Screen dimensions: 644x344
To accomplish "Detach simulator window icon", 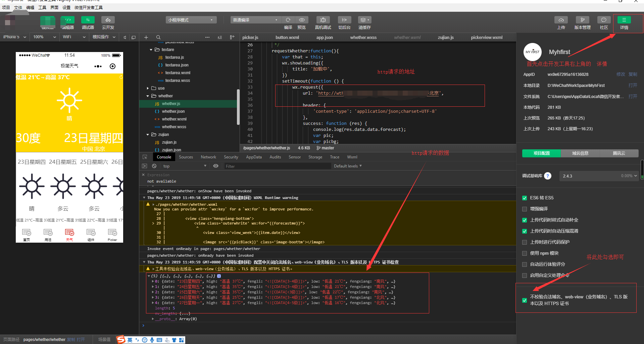I will click(x=134, y=37).
